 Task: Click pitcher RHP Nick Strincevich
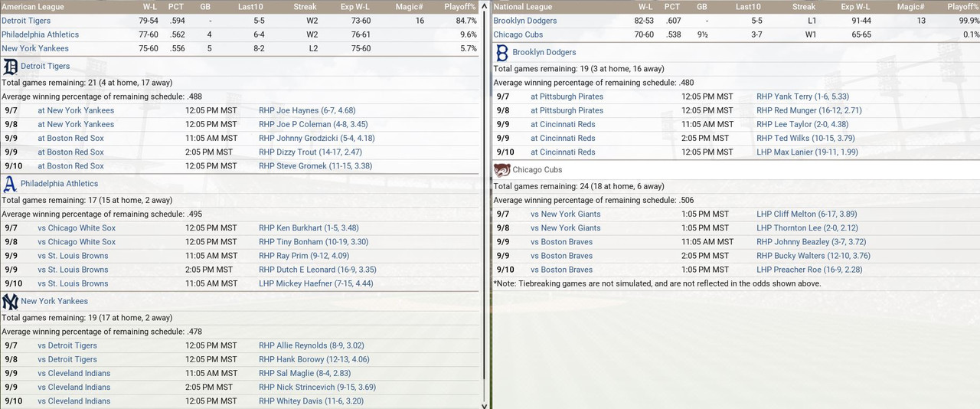pyautogui.click(x=318, y=387)
